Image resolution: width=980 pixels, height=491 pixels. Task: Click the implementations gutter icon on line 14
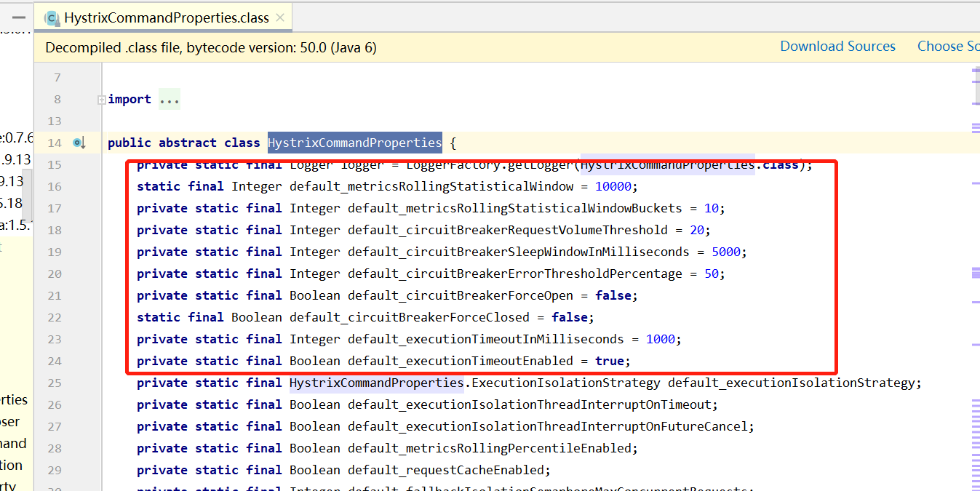click(x=79, y=143)
